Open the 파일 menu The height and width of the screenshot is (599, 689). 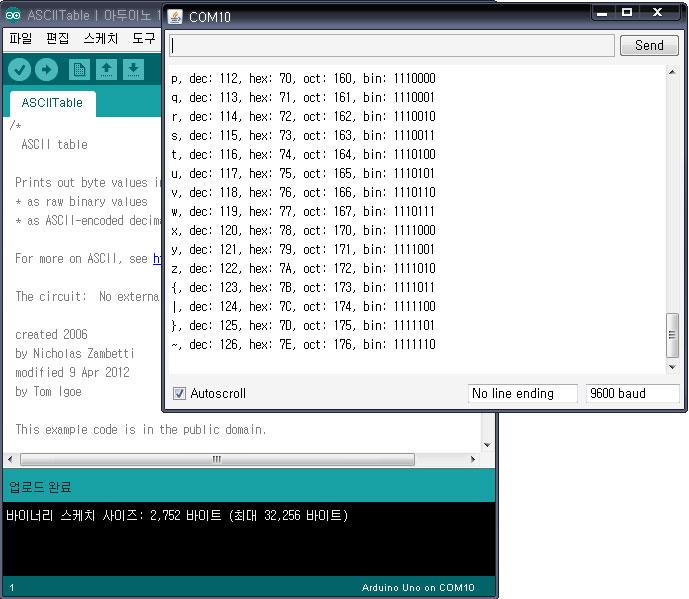[21, 39]
